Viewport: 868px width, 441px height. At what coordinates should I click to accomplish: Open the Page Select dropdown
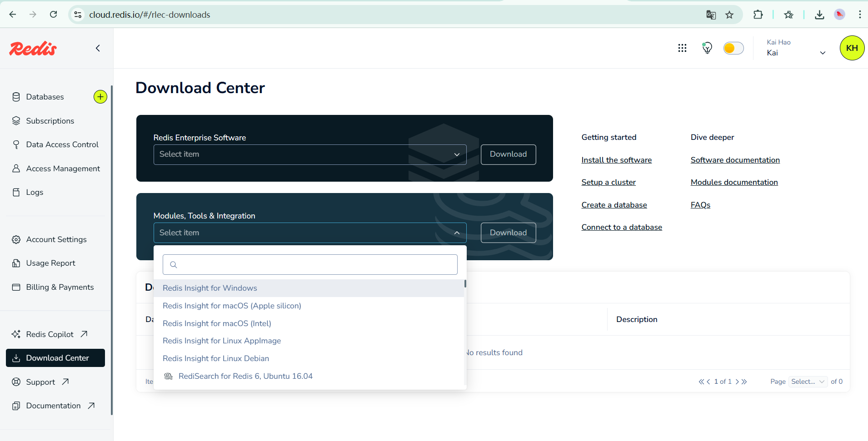point(808,382)
